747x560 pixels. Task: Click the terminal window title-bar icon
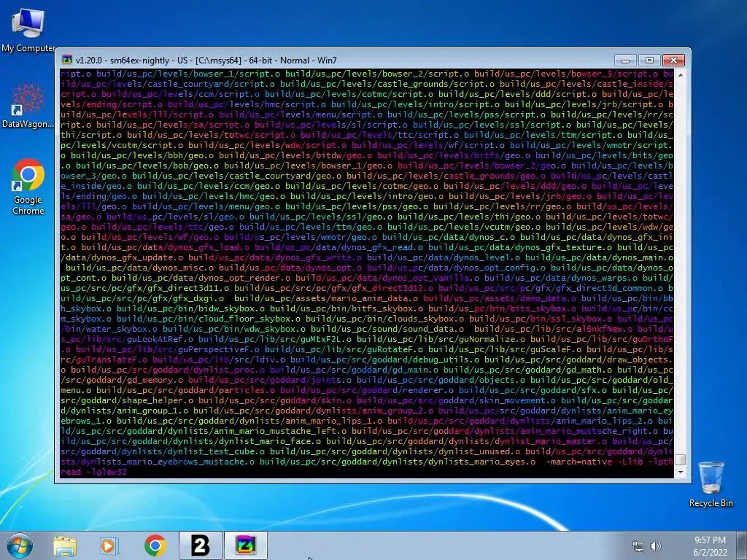coord(67,60)
